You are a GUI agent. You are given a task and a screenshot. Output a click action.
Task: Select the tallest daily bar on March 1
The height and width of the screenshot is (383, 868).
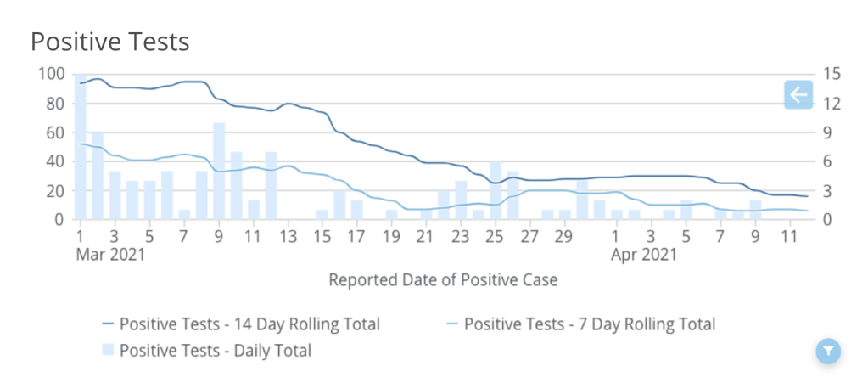pyautogui.click(x=80, y=149)
